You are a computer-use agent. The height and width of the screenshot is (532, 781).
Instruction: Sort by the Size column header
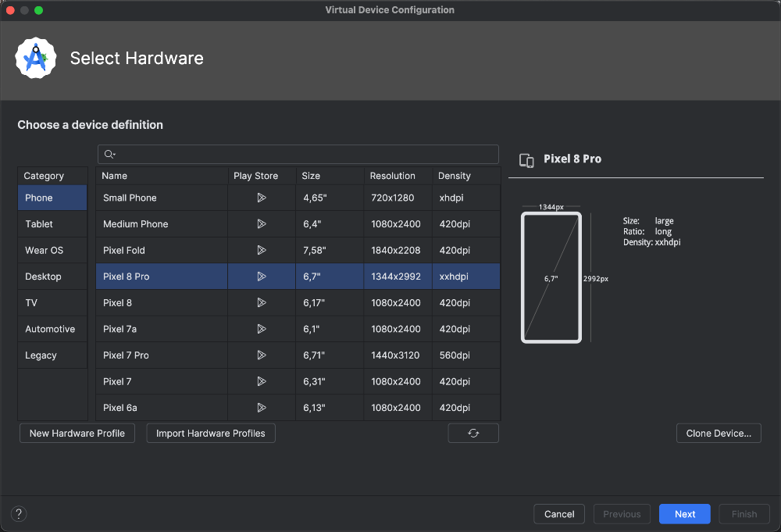pos(330,176)
